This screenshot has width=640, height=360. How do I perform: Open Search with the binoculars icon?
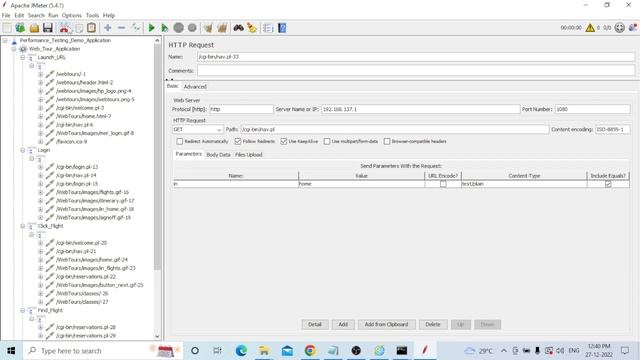[238, 28]
